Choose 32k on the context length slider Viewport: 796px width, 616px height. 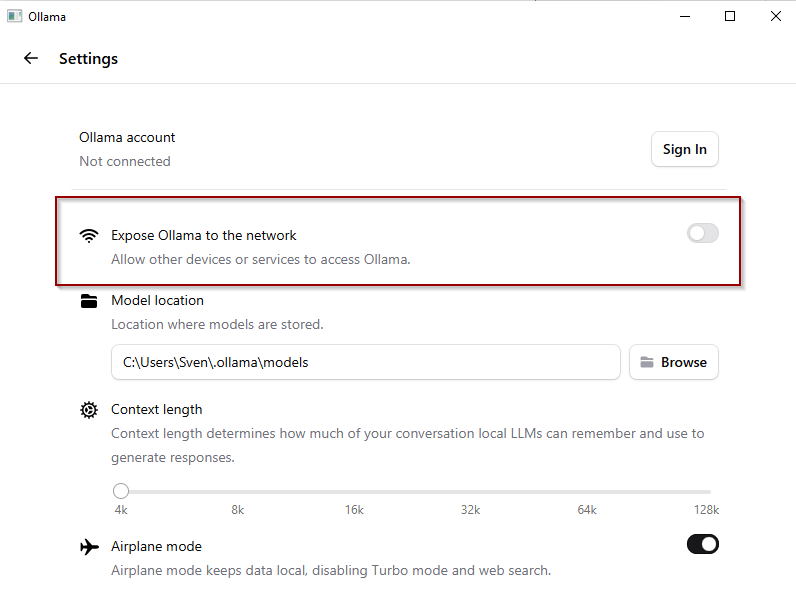pyautogui.click(x=471, y=492)
